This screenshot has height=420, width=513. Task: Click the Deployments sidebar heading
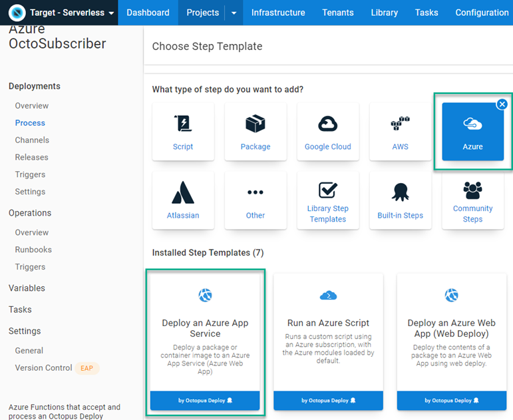[x=35, y=86]
